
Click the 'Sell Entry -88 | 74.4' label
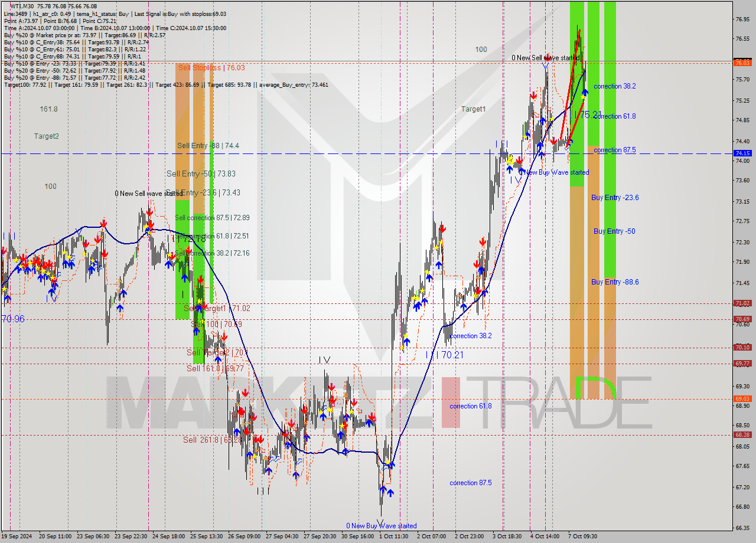[x=208, y=145]
